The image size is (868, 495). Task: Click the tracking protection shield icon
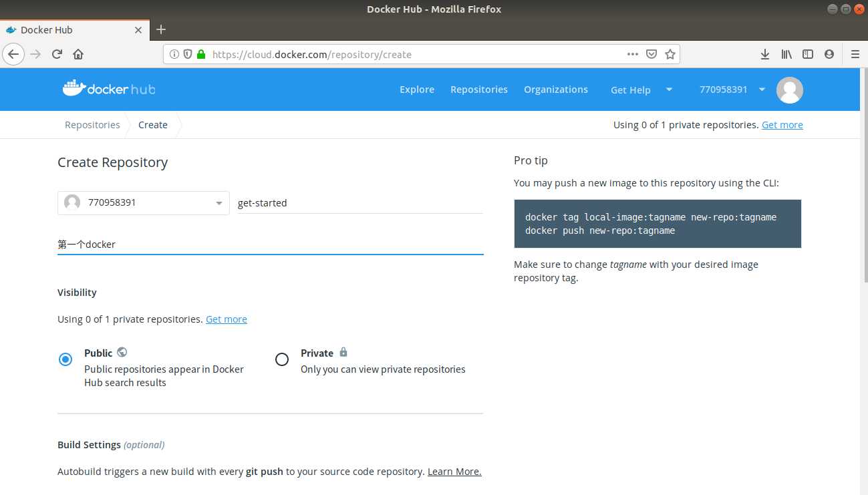pos(188,55)
